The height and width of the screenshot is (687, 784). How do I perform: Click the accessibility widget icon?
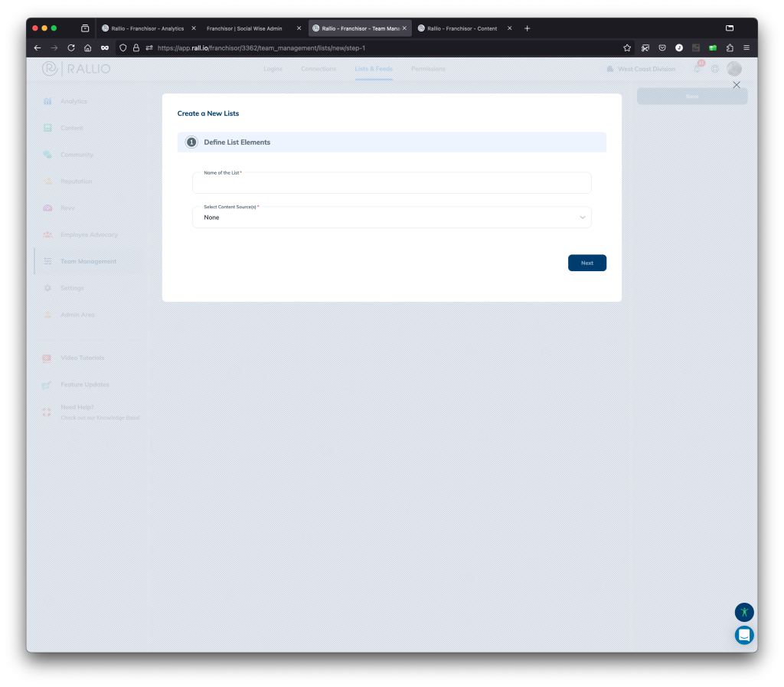point(744,612)
